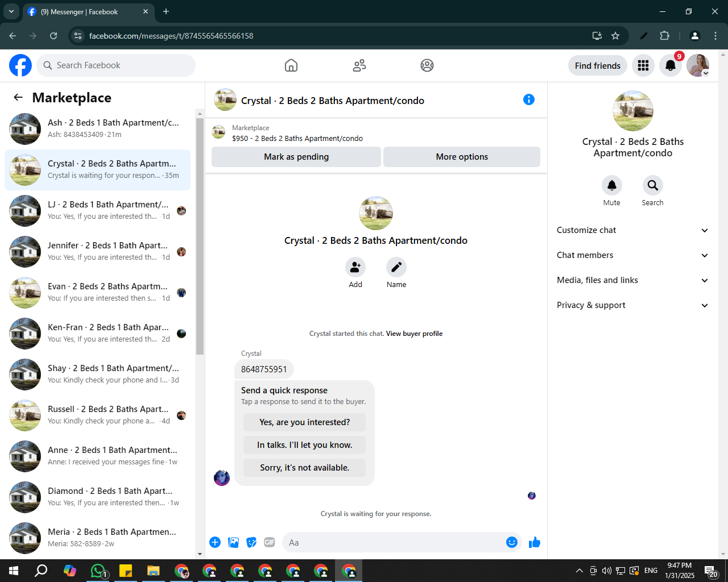Click the conversation list scrollbar
728x582 pixels.
200,236
